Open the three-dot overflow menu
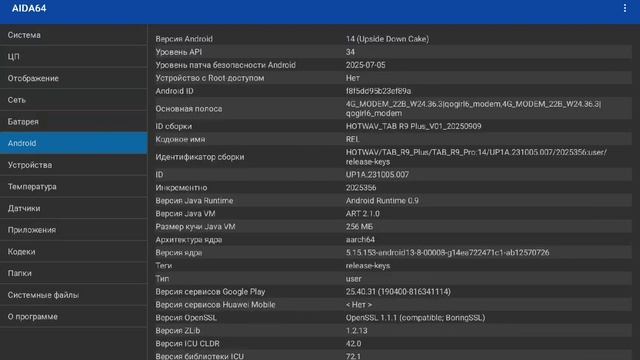This screenshot has width=640, height=360. pyautogui.click(x=624, y=9)
